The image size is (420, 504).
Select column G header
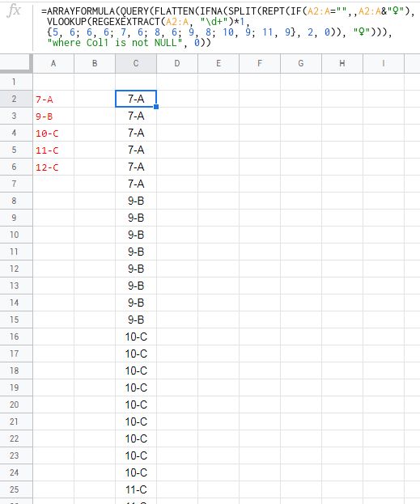point(301,63)
